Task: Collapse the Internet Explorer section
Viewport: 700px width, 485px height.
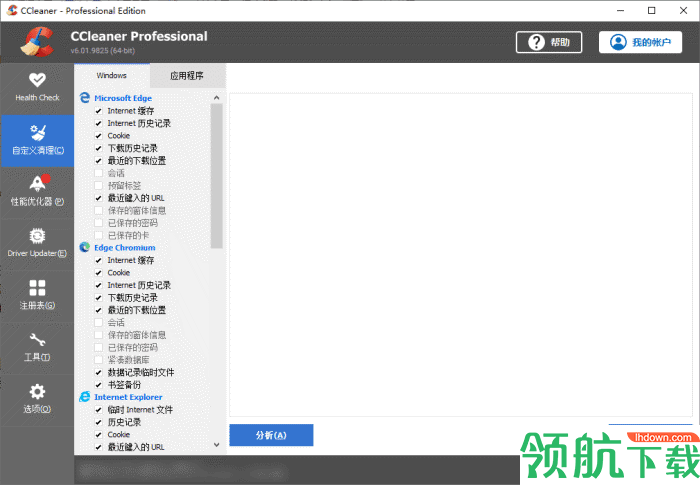Action: [128, 397]
